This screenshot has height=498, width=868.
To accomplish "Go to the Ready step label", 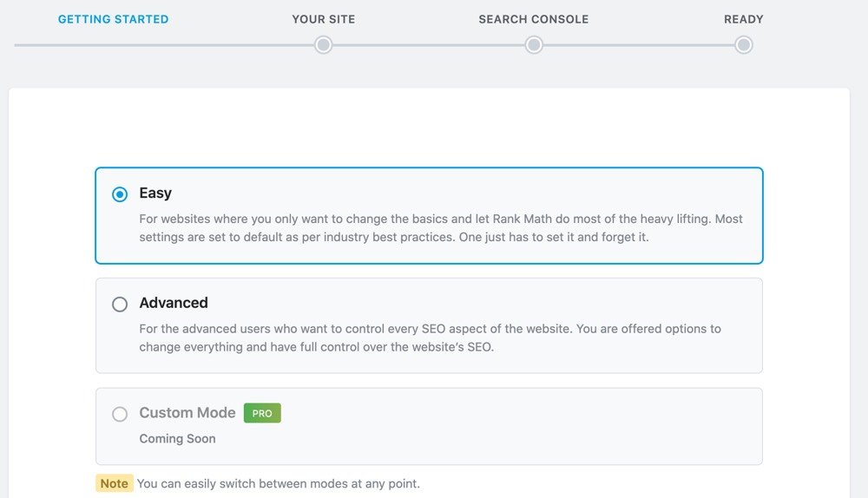I will [x=744, y=19].
